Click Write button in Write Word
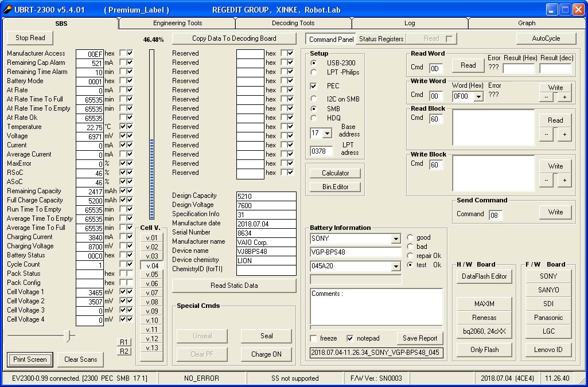 pyautogui.click(x=555, y=88)
